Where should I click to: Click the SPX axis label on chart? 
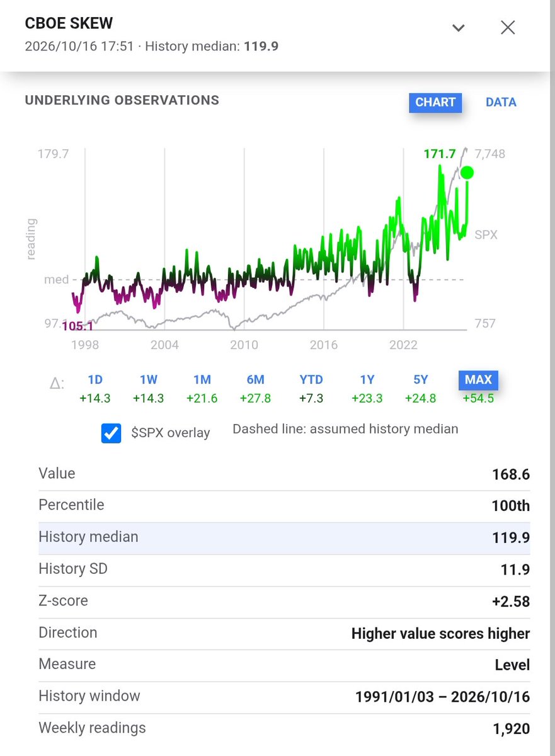click(x=486, y=234)
